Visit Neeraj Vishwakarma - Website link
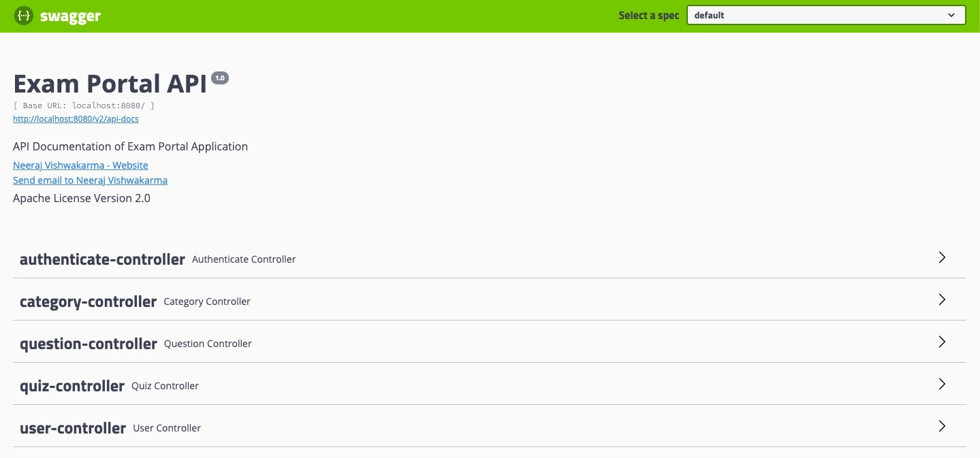Viewport: 980px width, 458px height. [x=80, y=165]
